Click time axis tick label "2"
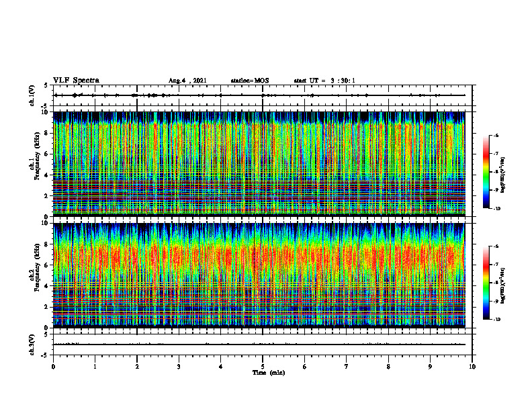 pos(137,367)
